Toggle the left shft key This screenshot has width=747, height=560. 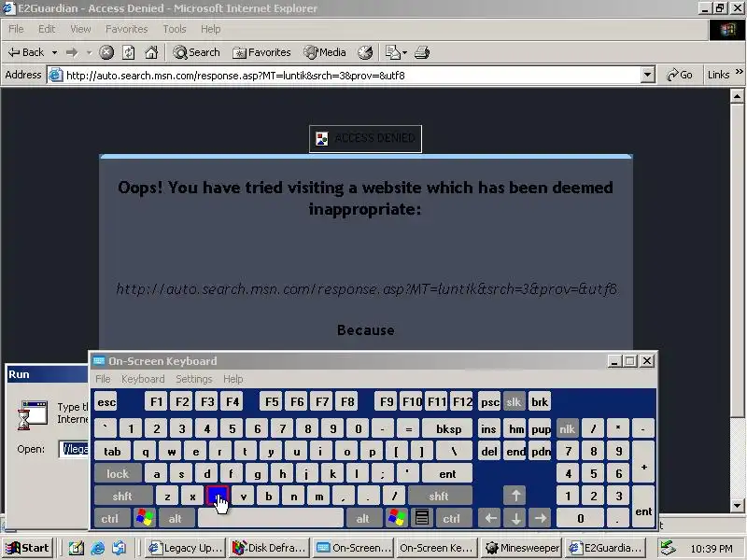click(x=123, y=496)
